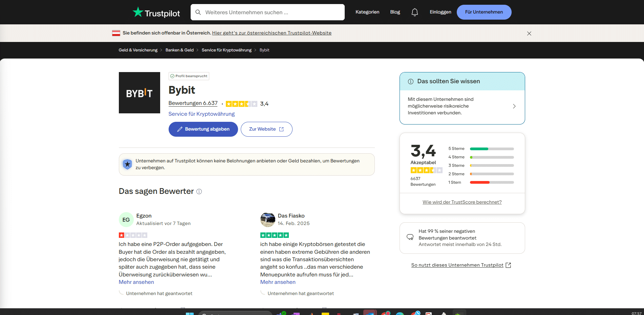Focus the company search field
This screenshot has width=644, height=315.
point(267,12)
